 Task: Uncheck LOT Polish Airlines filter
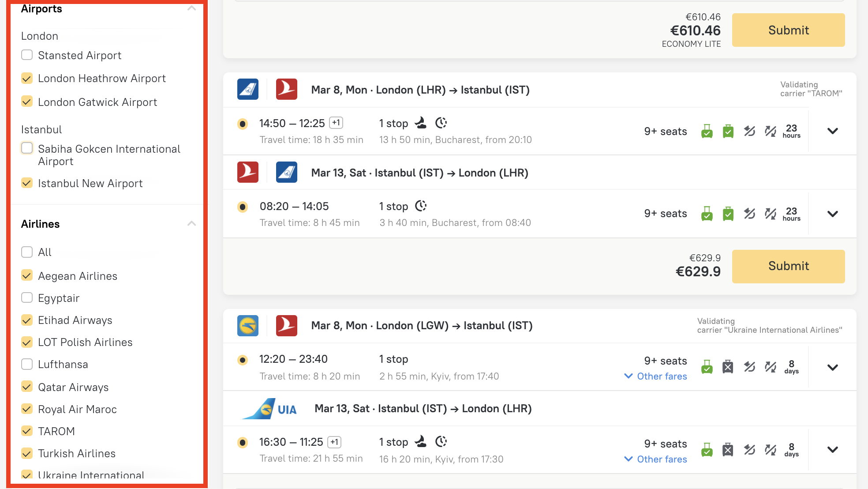coord(27,342)
